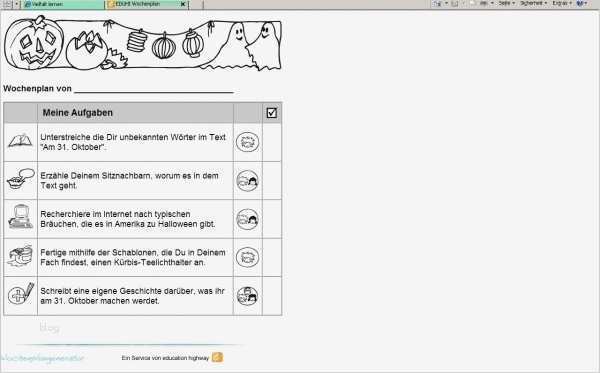The width and height of the screenshot is (600, 373).
Task: Open a new blank tab
Action: click(196, 4)
